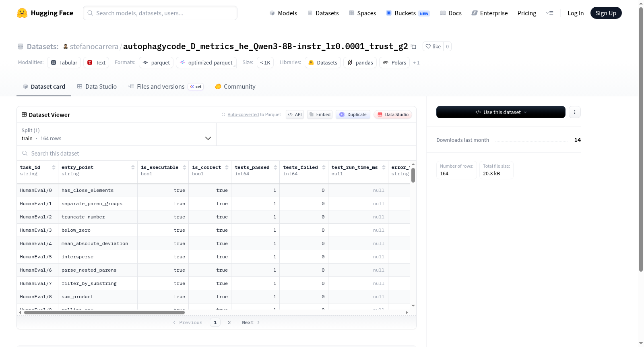Click the has_close_elements cell

pyautogui.click(x=98, y=190)
